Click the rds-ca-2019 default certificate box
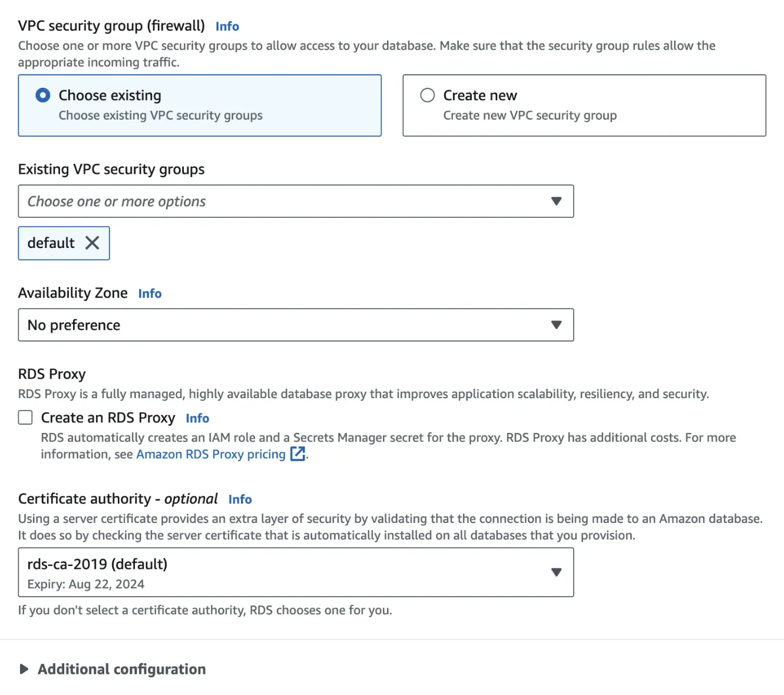 tap(236, 572)
